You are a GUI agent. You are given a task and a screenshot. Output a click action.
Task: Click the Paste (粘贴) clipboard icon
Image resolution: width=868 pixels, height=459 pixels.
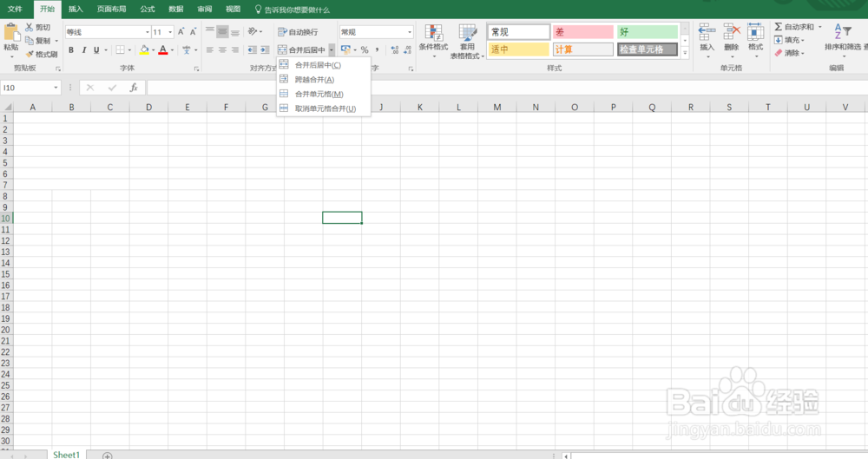[10, 32]
